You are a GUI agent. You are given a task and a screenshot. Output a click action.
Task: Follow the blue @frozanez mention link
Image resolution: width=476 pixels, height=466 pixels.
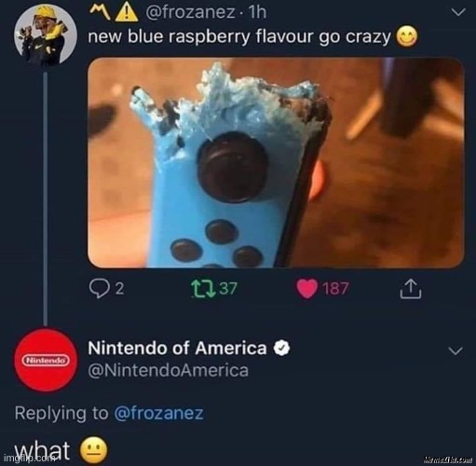click(159, 414)
